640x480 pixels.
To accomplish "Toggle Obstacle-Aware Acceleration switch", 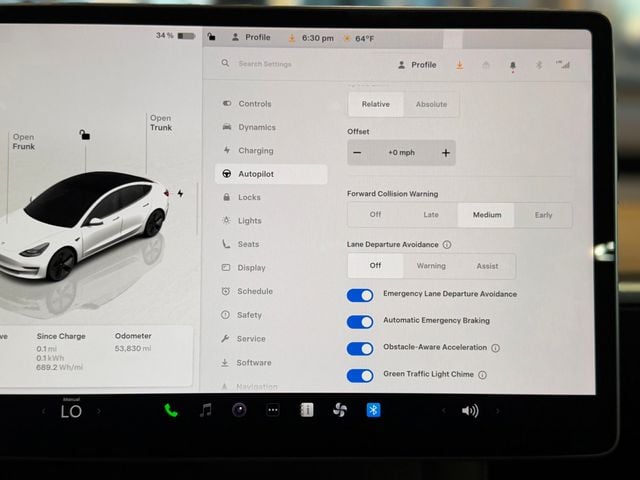I will coord(360,349).
